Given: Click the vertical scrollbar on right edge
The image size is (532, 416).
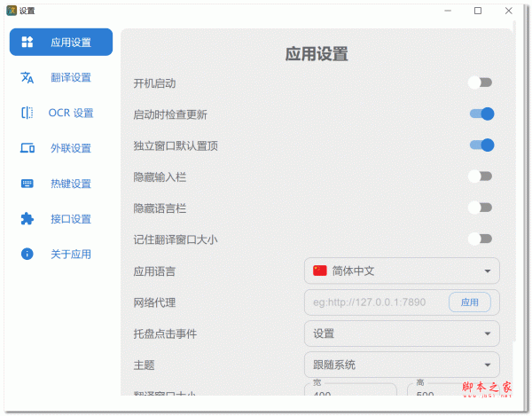Looking at the screenshot, I should [x=514, y=182].
